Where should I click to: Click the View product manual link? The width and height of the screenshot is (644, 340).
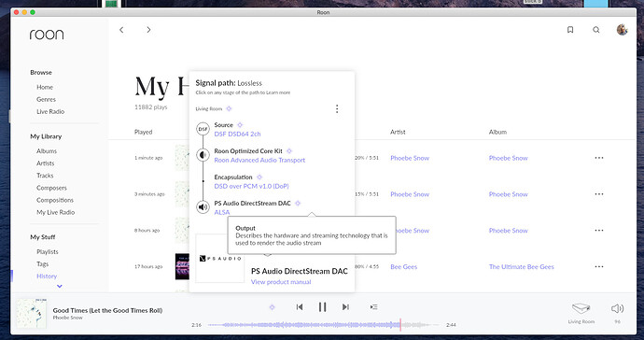281,282
